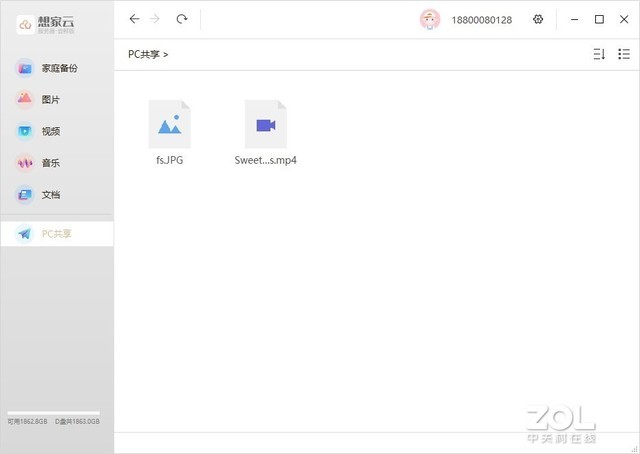
Task: Click the PC共享 paper plane icon
Action: 24,234
